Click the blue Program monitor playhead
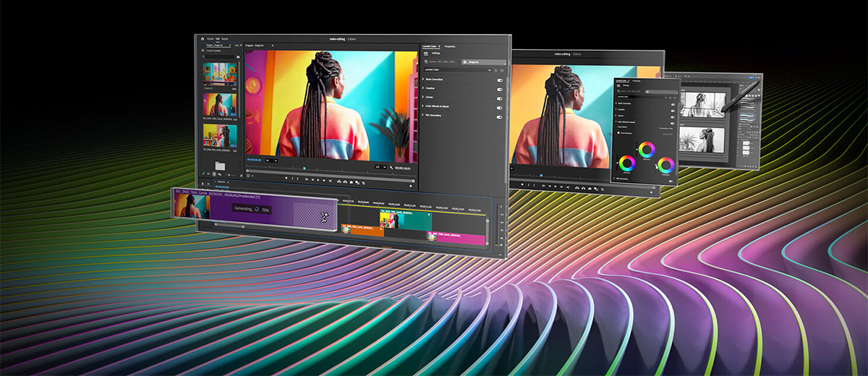The image size is (868, 376). click(305, 168)
